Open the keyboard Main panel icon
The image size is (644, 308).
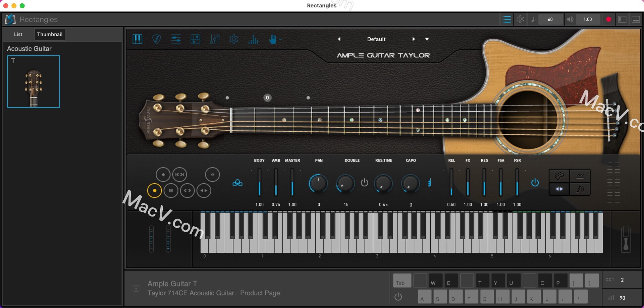click(138, 39)
